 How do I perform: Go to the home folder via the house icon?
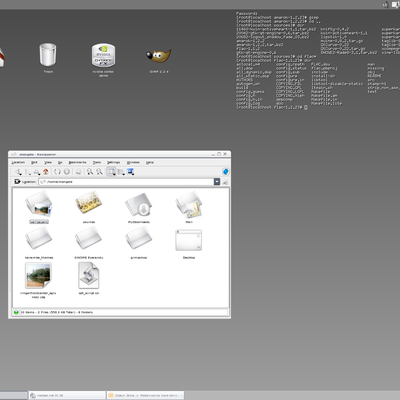click(x=46, y=172)
